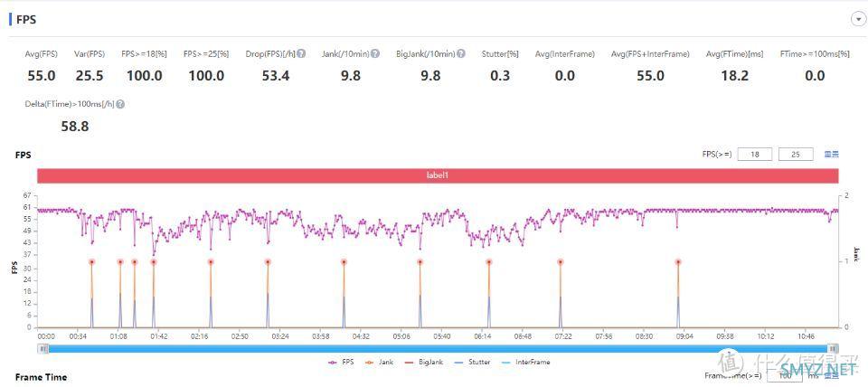
Task: Open help icon next to Delta(FTime)>100ms[/h]
Action: [x=120, y=104]
